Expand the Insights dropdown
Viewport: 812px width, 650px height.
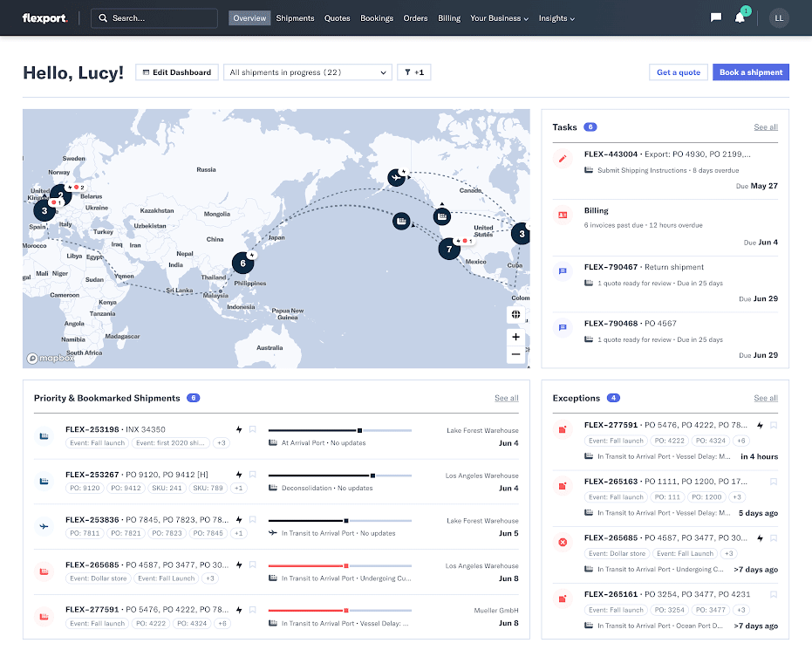click(556, 18)
